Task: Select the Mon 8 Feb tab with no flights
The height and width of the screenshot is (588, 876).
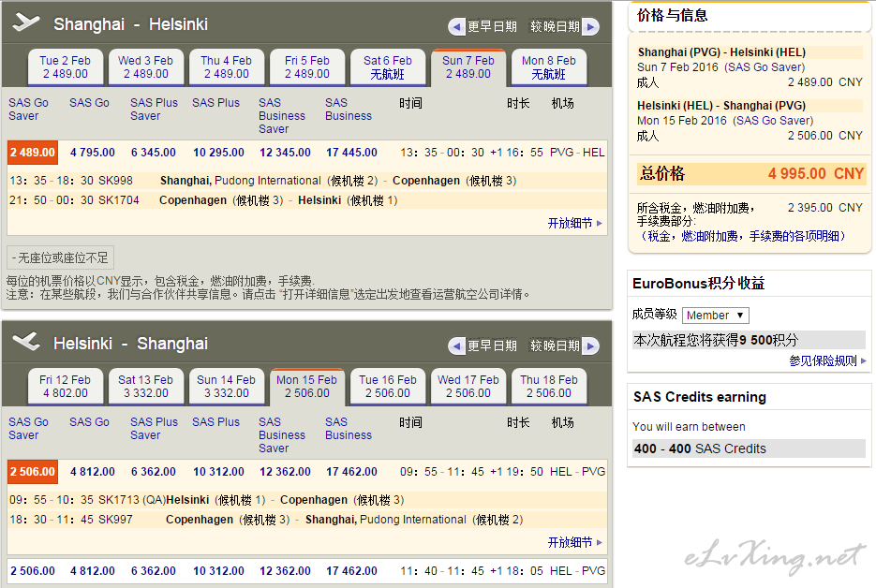Action: pos(549,67)
